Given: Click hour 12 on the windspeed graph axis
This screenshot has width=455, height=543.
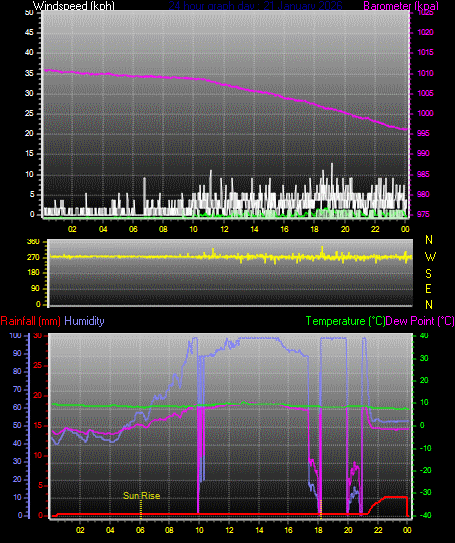Looking at the screenshot, I should coord(224,229).
